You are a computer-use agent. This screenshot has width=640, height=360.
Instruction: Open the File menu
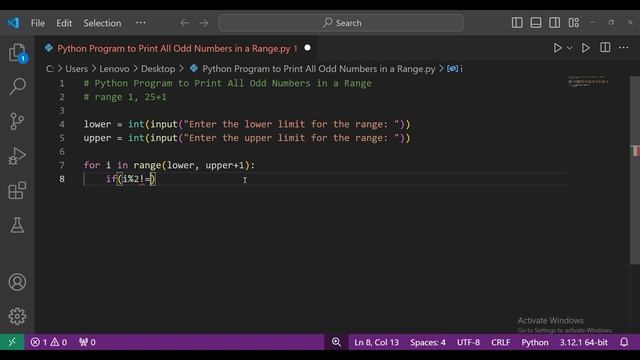[x=38, y=23]
